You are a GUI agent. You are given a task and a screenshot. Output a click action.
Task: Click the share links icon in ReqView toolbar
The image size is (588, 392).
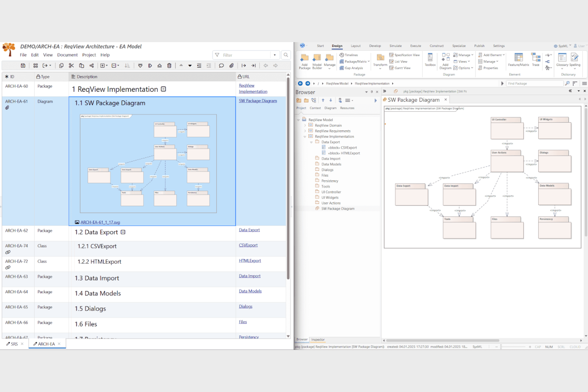92,66
